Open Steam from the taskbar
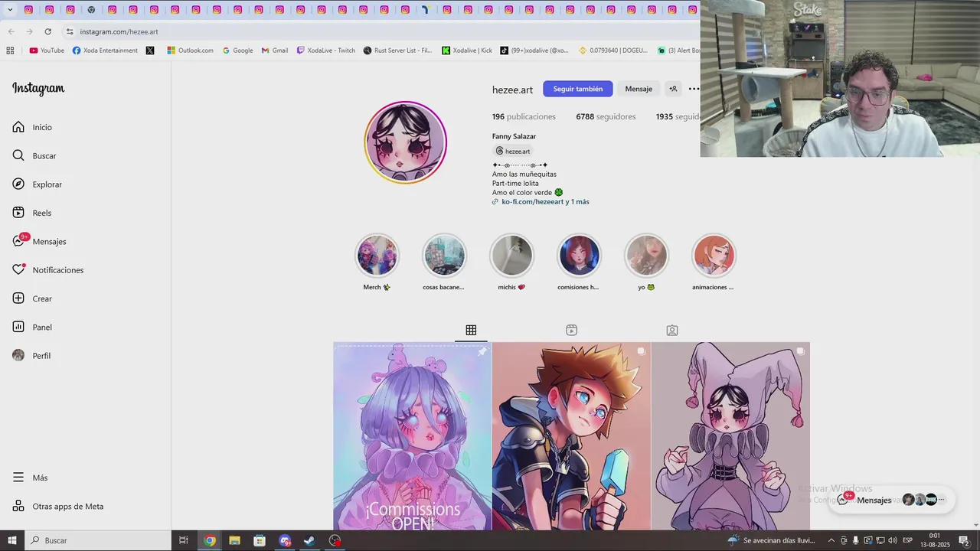Screen dimensions: 980x551 (x=309, y=540)
